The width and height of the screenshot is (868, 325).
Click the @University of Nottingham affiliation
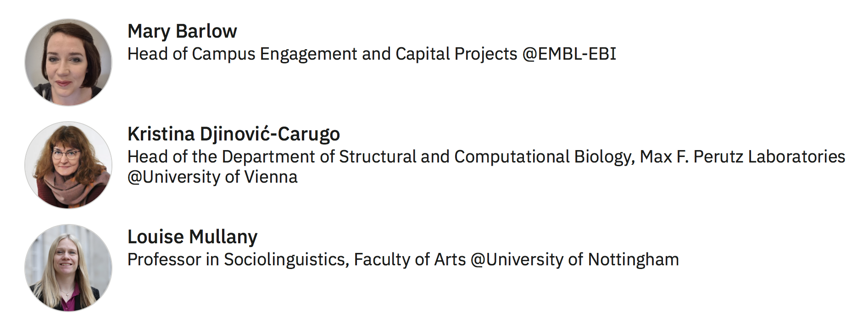click(x=574, y=260)
